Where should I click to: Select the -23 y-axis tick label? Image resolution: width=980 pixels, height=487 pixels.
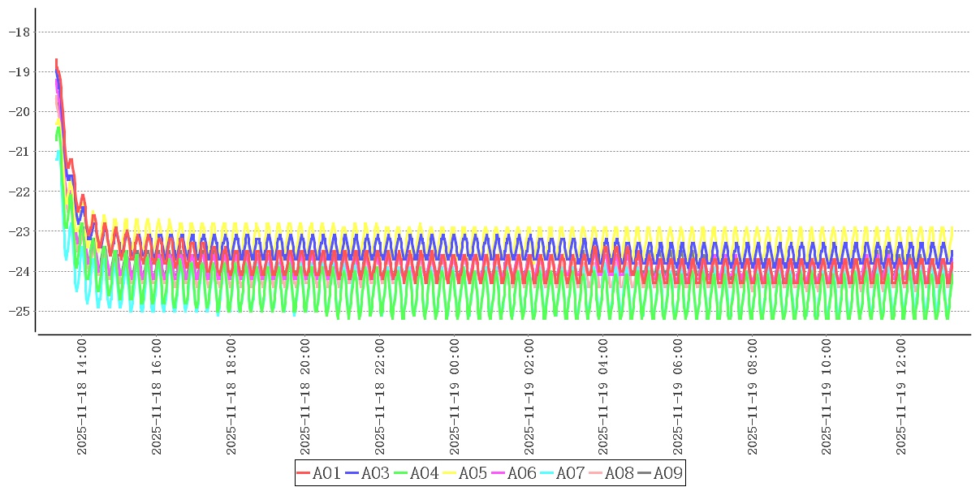click(18, 231)
